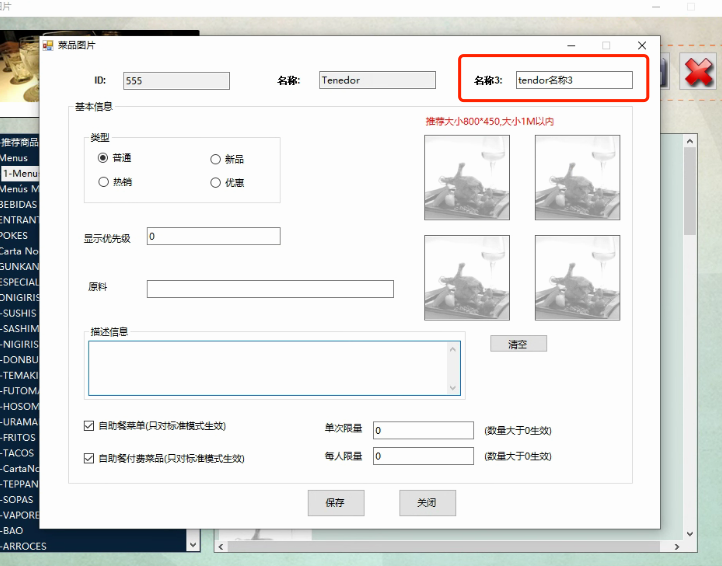
Task: Click the 原料 ingredients input field
Action: tap(270, 289)
